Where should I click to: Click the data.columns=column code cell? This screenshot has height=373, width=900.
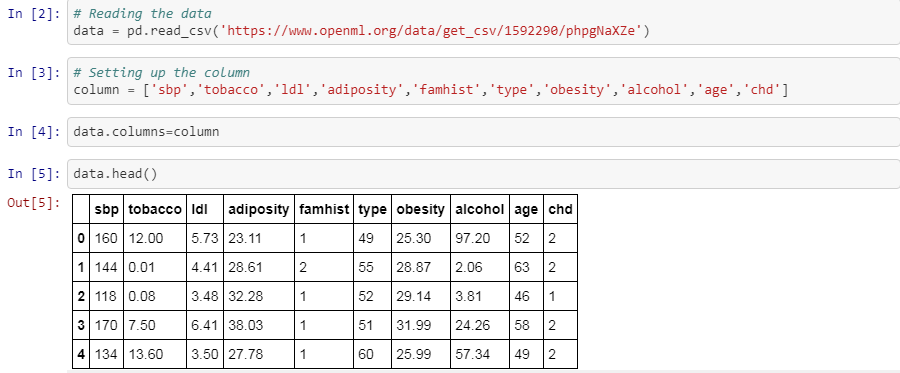click(x=483, y=131)
